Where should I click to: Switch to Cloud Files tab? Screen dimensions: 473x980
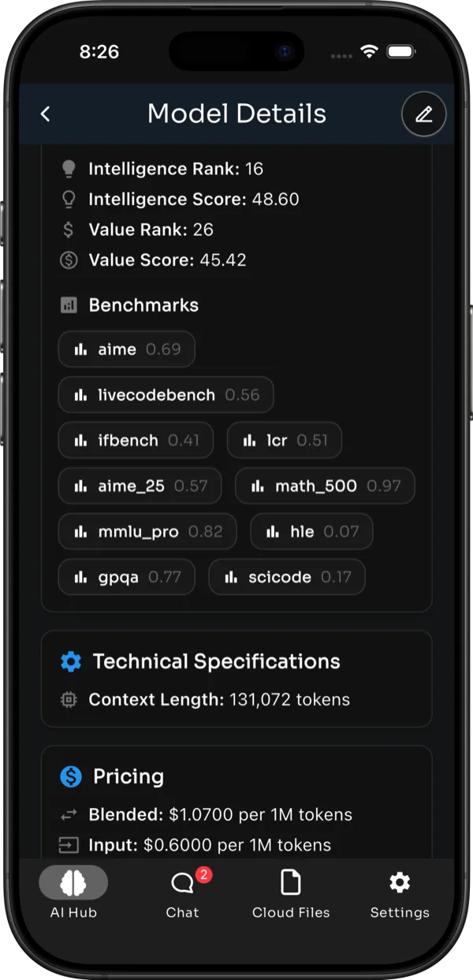click(x=291, y=894)
